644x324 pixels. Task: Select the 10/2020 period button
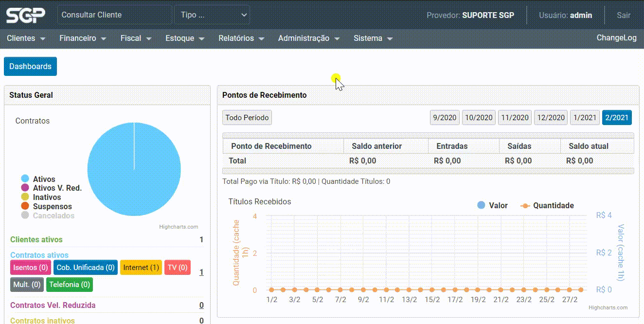pyautogui.click(x=479, y=118)
